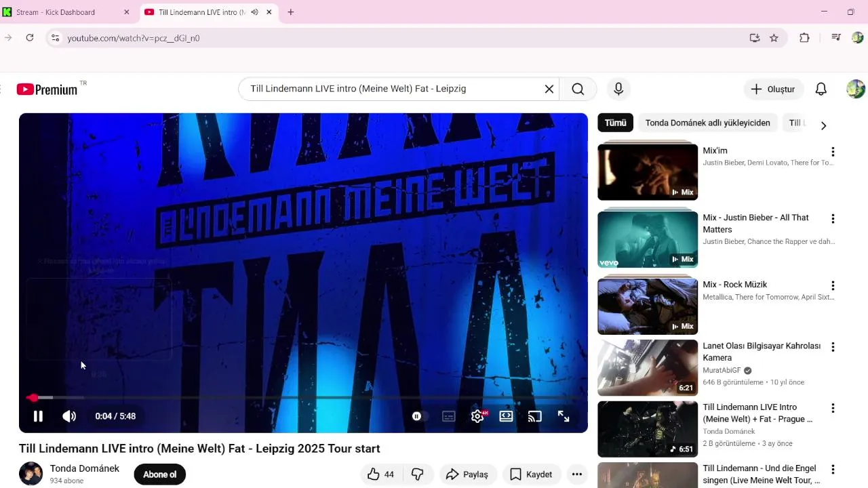Screen dimensions: 868x488
Task: Start voice search microphone
Action: [618, 89]
